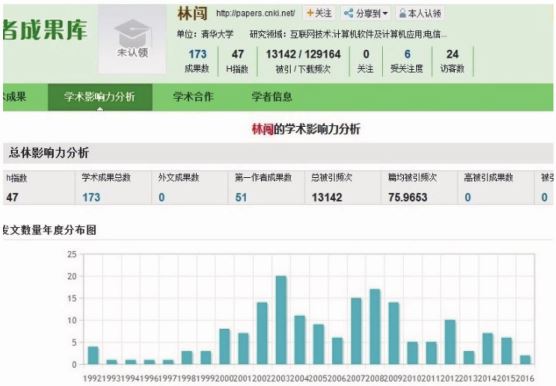Click the 173 成果数 count in header
This screenshot has width=556, height=386.
tap(197, 54)
